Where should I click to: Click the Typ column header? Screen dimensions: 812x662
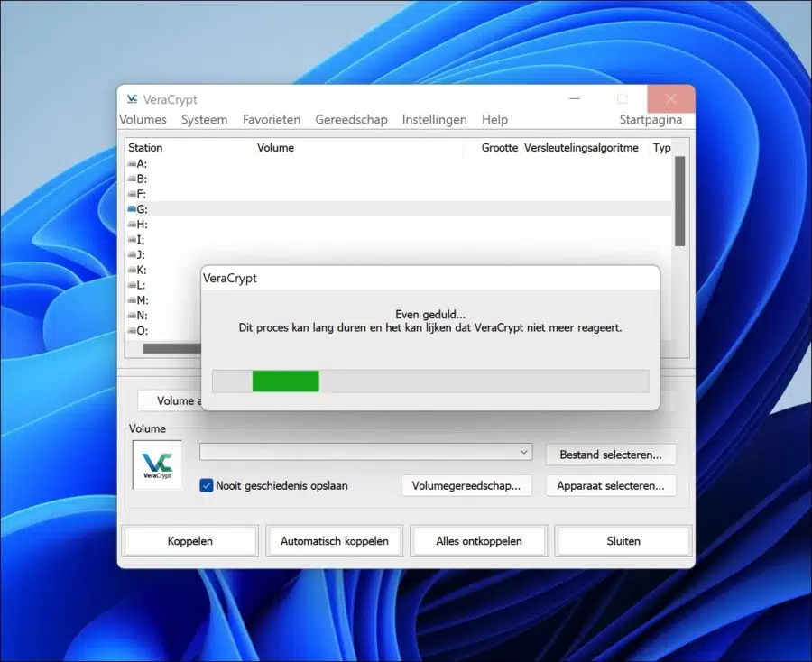pyautogui.click(x=662, y=148)
